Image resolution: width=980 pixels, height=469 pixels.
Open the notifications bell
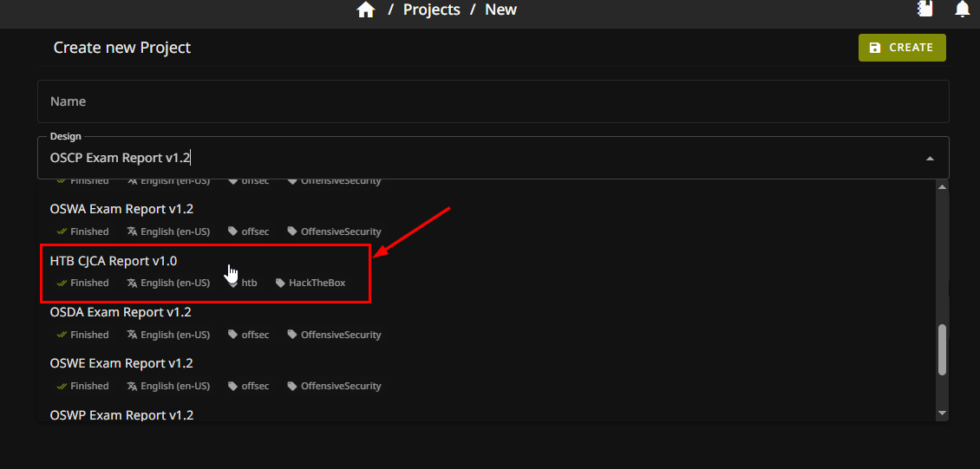(x=963, y=9)
